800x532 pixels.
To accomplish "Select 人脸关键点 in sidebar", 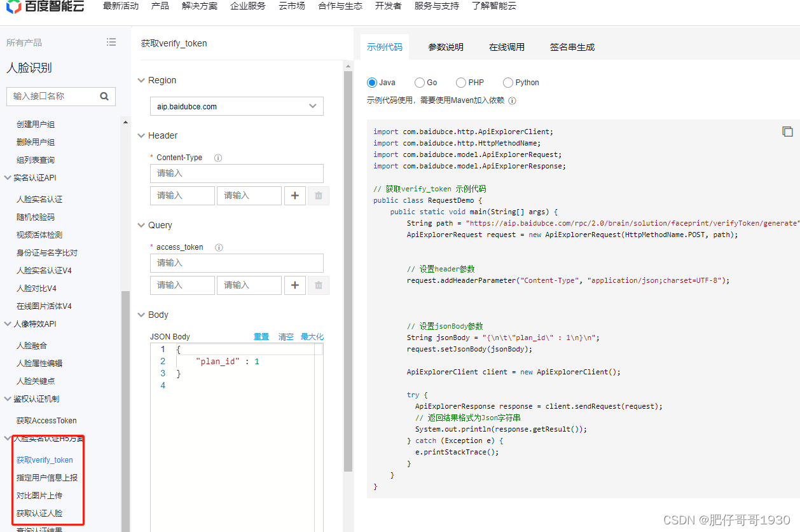I will 36,381.
